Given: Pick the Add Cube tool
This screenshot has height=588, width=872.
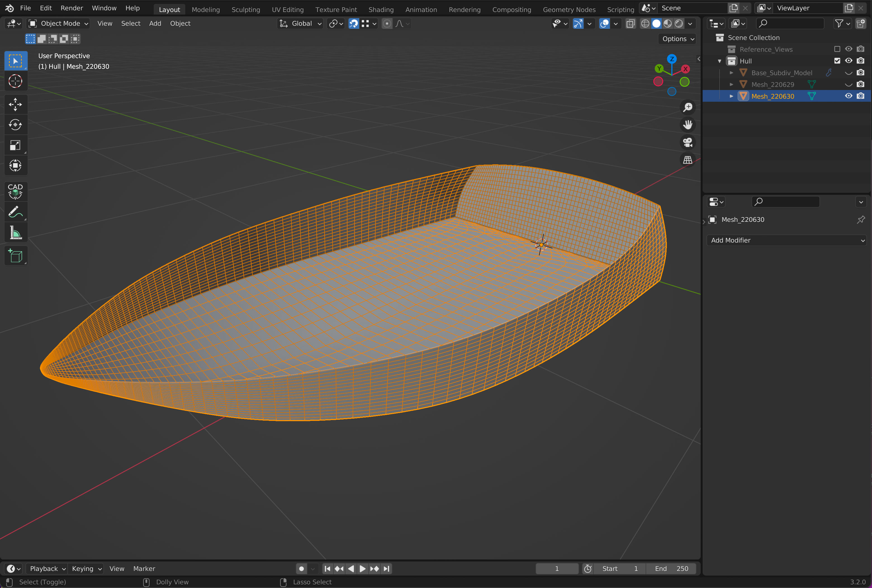Looking at the screenshot, I should tap(15, 256).
